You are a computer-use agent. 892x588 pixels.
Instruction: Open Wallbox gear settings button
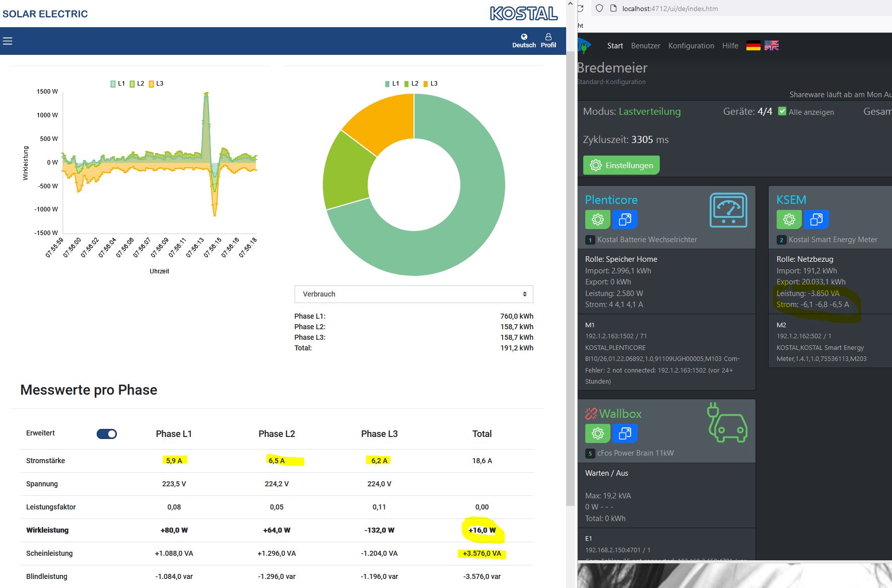[x=597, y=433]
